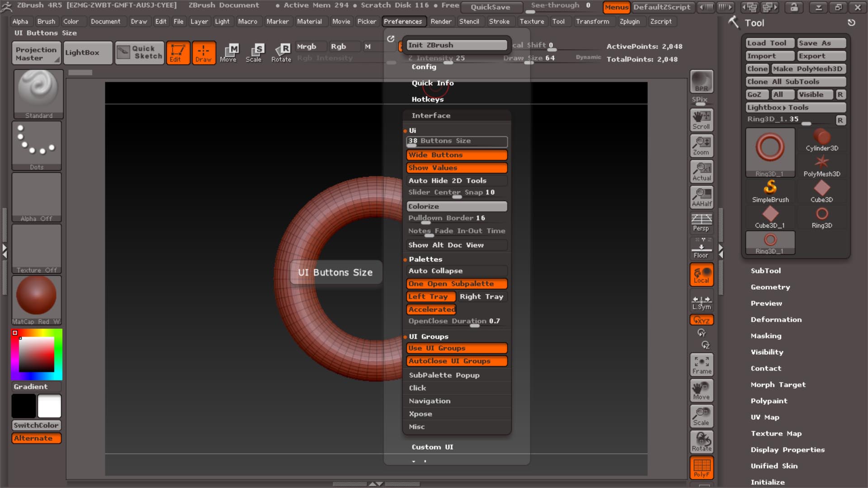Open the Dots stroke selector

[x=37, y=145]
